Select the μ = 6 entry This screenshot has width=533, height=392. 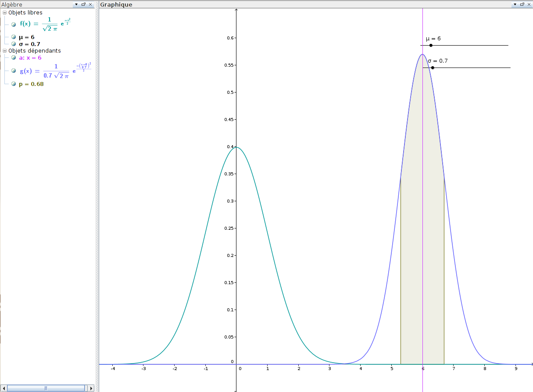click(26, 37)
